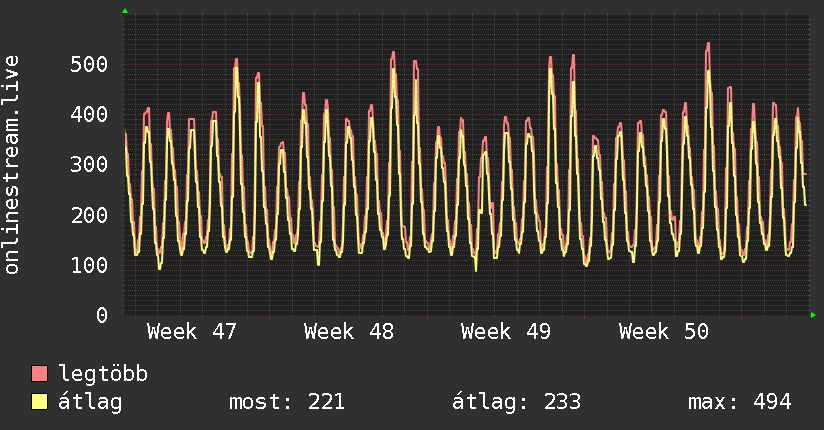Click the Week 49 axis label
The image size is (824, 430).
tap(506, 332)
